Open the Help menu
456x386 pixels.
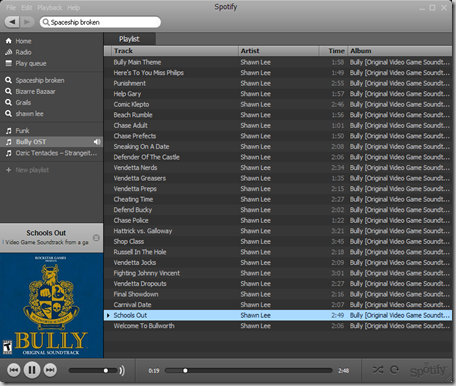pyautogui.click(x=74, y=8)
